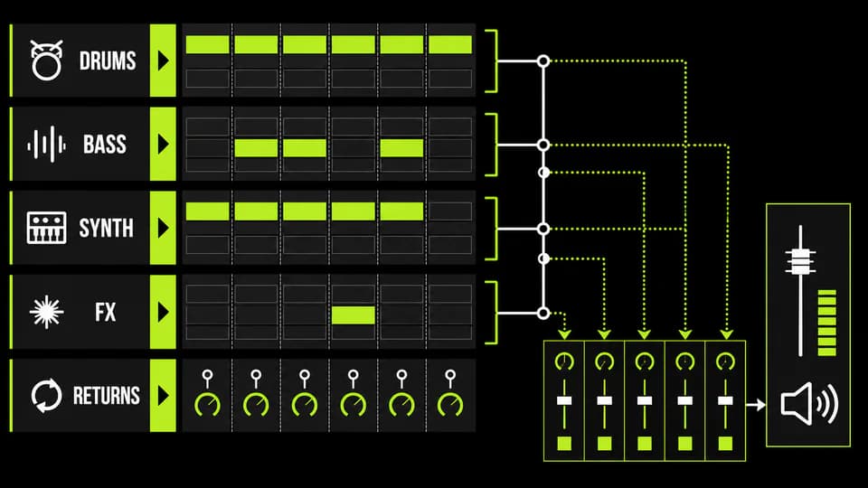Adjust the third Returns send knob

tap(305, 405)
